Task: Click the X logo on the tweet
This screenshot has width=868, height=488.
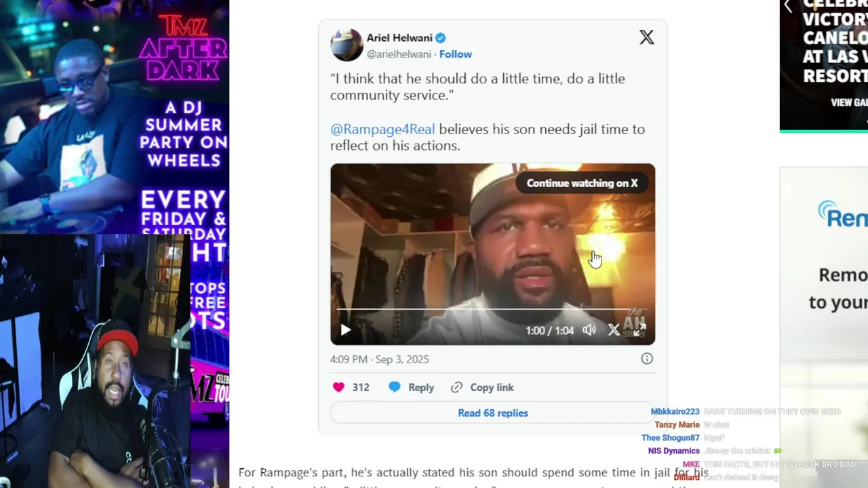Action: click(646, 37)
